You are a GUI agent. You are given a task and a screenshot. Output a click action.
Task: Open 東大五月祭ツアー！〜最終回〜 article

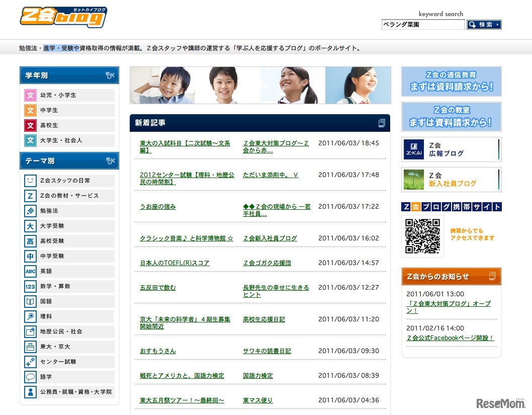coord(182,400)
